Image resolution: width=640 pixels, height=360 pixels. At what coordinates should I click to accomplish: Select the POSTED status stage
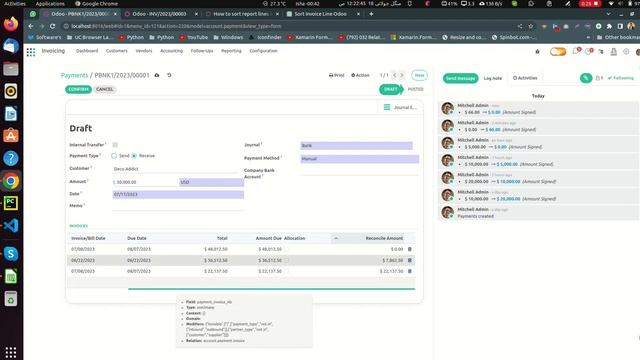click(415, 89)
